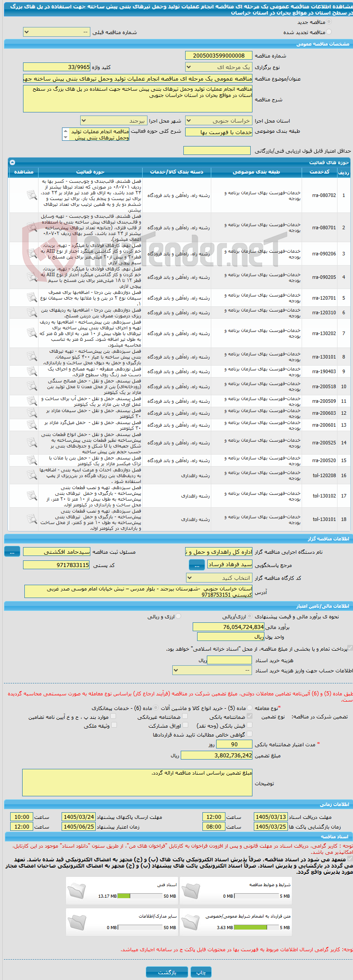Open the execution province dropdown
The width and height of the screenshot is (353, 980).
218,121
